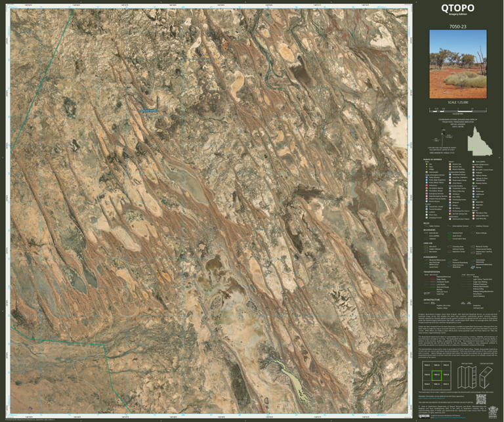Click the north arrow declination diagram

click(x=442, y=137)
